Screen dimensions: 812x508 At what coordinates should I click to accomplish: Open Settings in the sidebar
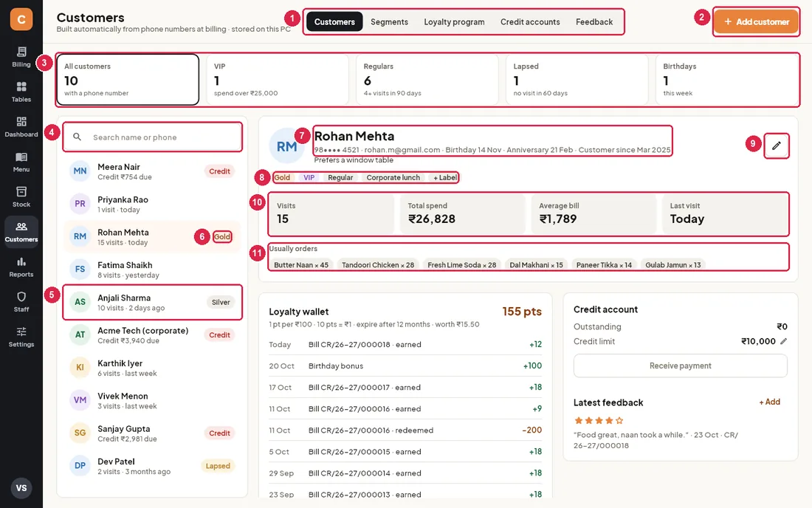21,337
